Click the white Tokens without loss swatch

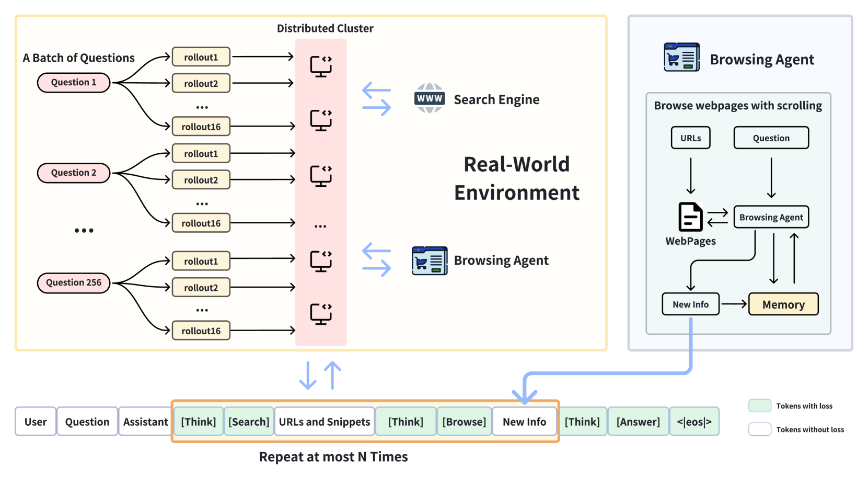point(760,429)
